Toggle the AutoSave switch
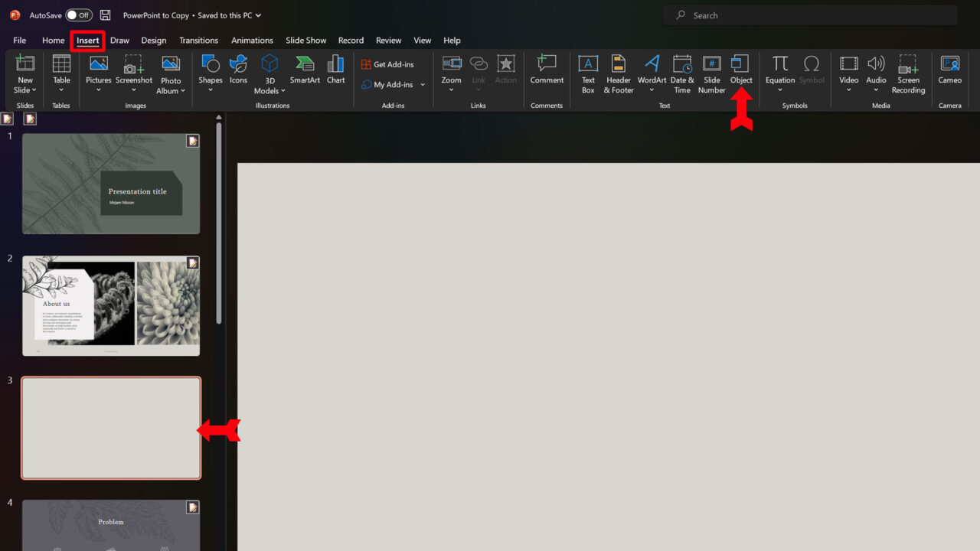 (x=78, y=15)
